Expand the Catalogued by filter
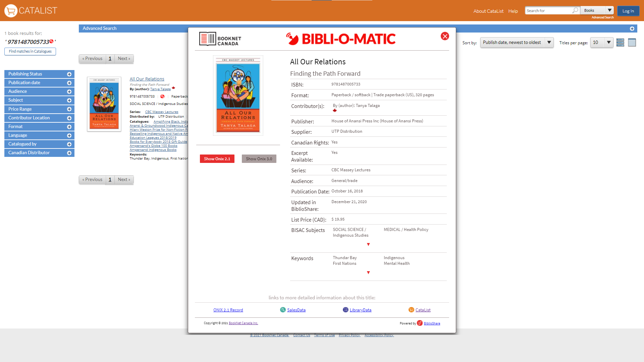Viewport: 644px width, 362px height. [39, 144]
